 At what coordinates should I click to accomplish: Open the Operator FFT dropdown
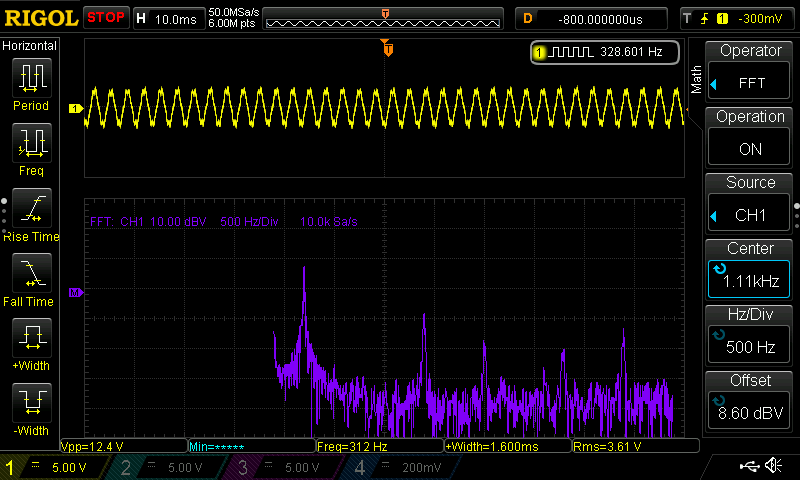tap(751, 72)
